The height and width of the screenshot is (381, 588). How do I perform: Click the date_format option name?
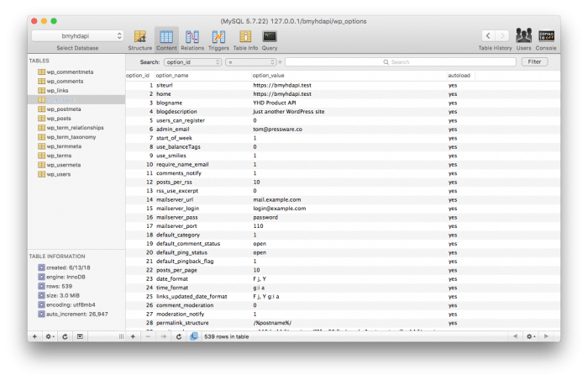(172, 279)
